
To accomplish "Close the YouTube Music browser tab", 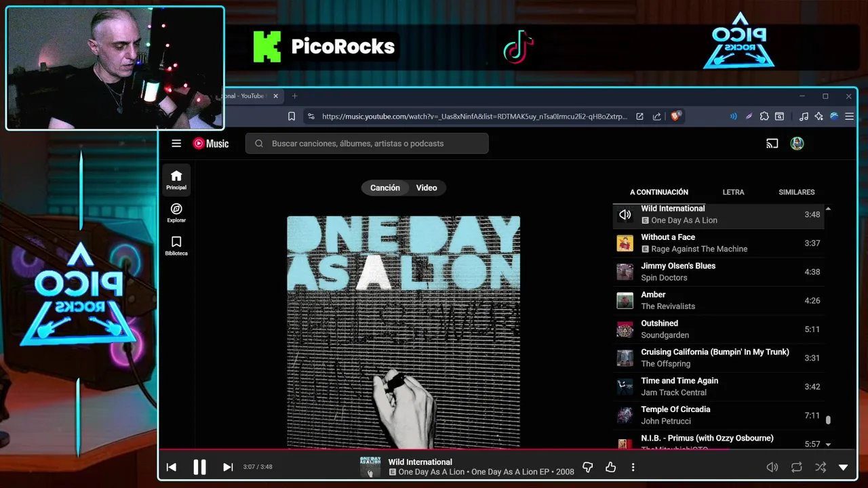I will pos(275,96).
